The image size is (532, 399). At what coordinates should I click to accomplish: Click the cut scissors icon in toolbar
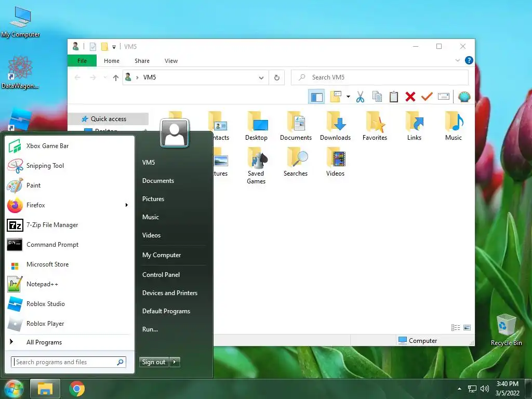tap(360, 97)
